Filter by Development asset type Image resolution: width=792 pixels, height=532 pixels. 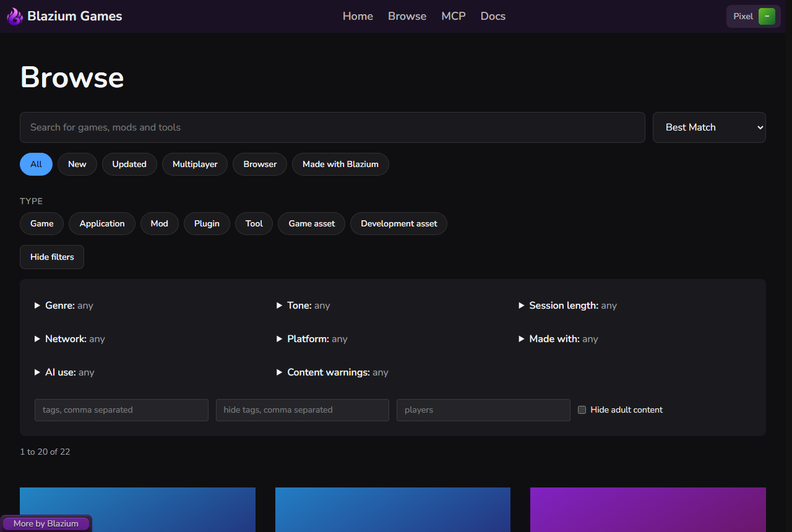398,223
